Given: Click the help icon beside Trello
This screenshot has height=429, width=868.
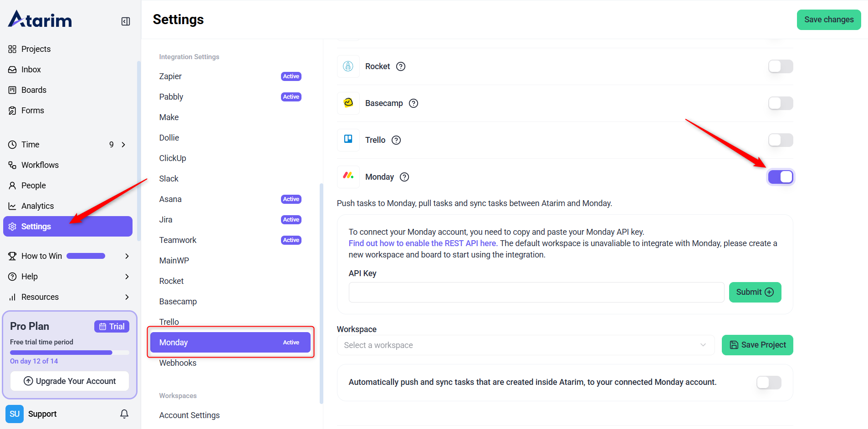Looking at the screenshot, I should (x=396, y=140).
